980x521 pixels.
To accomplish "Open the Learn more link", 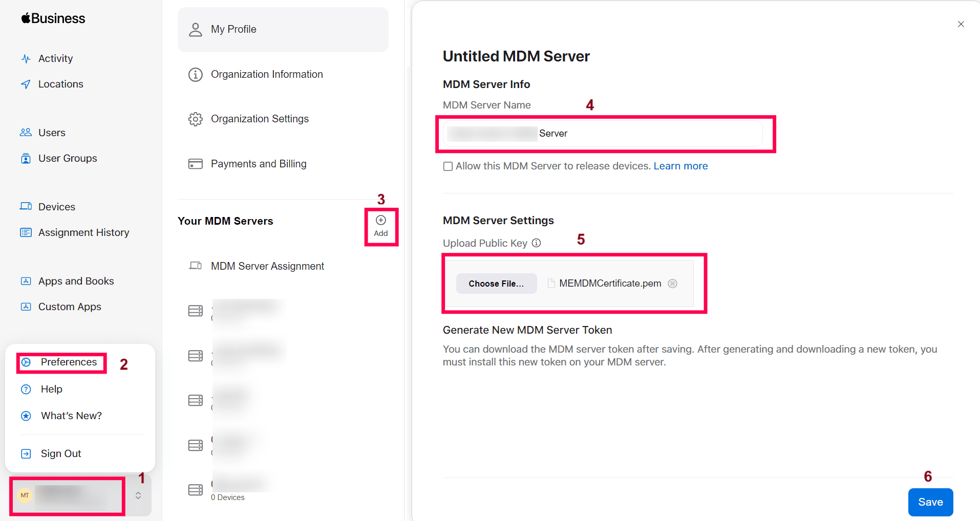I will coord(680,166).
